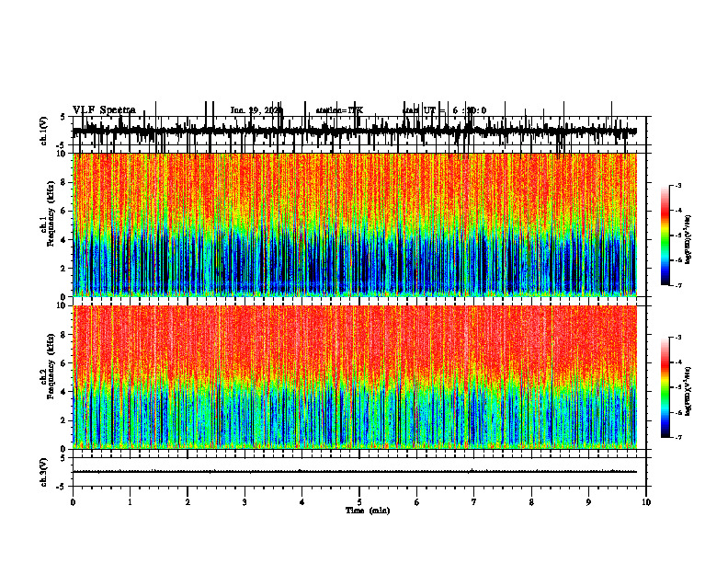Click the "-3" tick on the ch.1 colorbar

pos(677,186)
